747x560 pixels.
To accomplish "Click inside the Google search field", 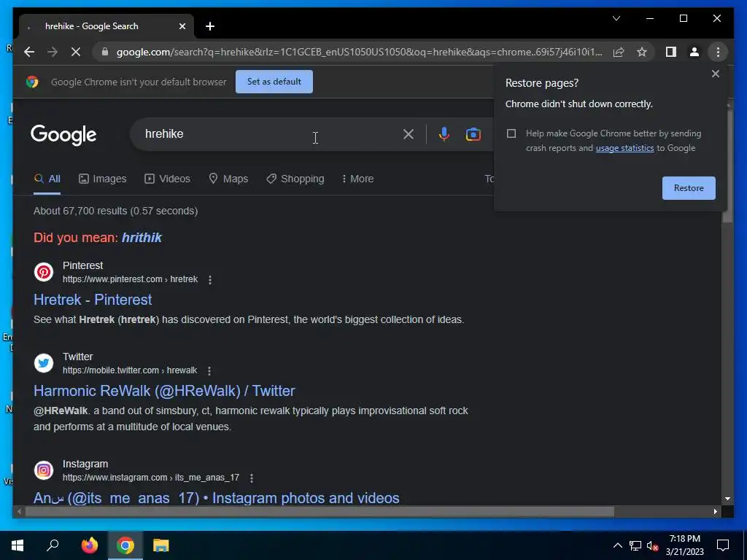I will click(x=271, y=134).
